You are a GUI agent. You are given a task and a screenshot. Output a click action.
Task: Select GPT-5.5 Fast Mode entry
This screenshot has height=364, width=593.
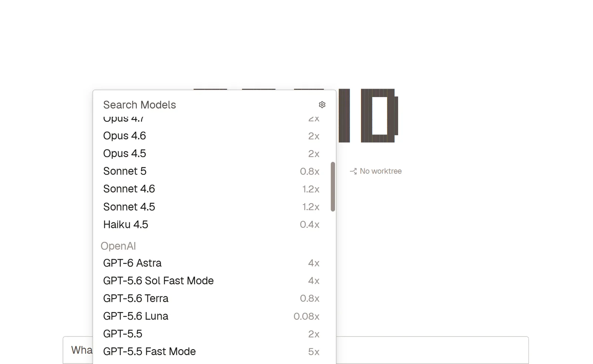pos(211,352)
